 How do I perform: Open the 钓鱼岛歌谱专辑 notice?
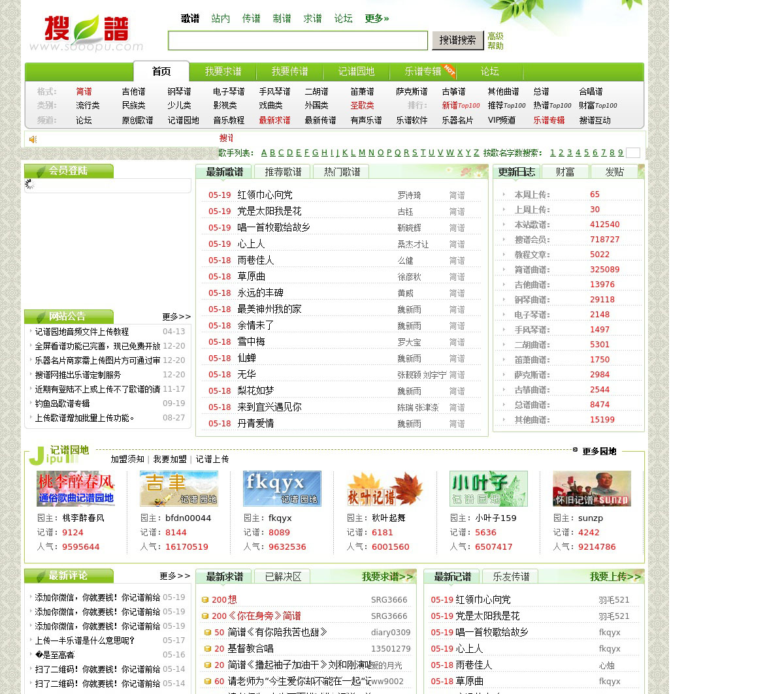62,403
